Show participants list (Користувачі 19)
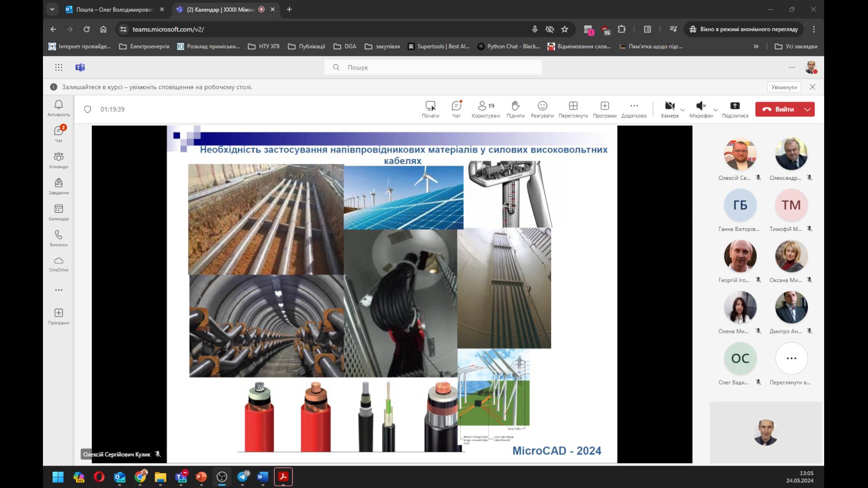Image resolution: width=868 pixels, height=488 pixels. point(486,109)
